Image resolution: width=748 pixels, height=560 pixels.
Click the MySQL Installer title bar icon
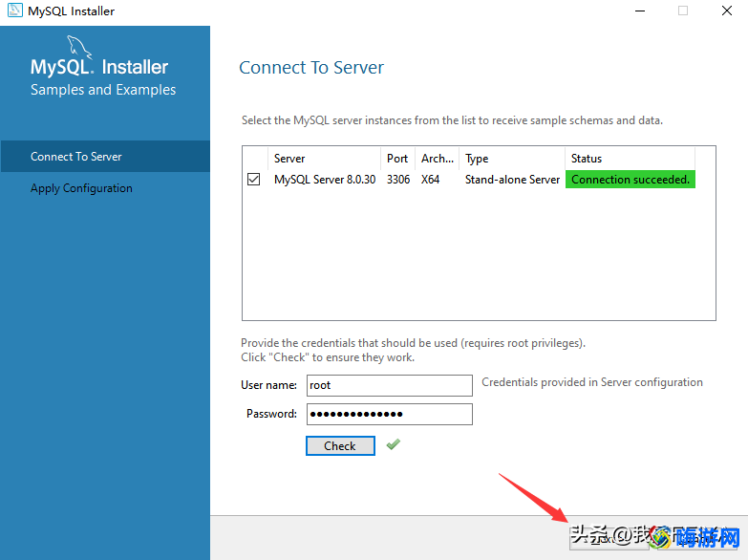click(14, 11)
